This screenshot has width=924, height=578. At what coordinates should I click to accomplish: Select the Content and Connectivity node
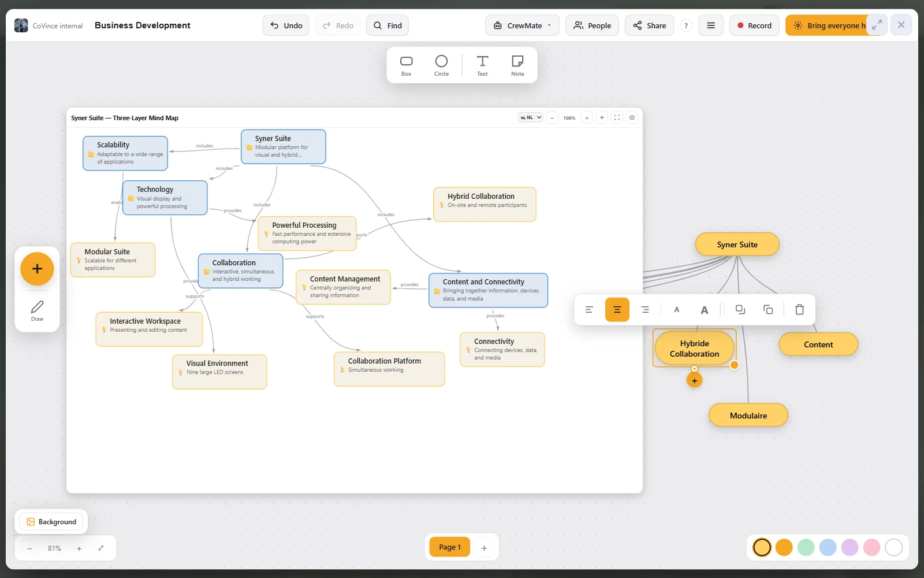pos(488,290)
